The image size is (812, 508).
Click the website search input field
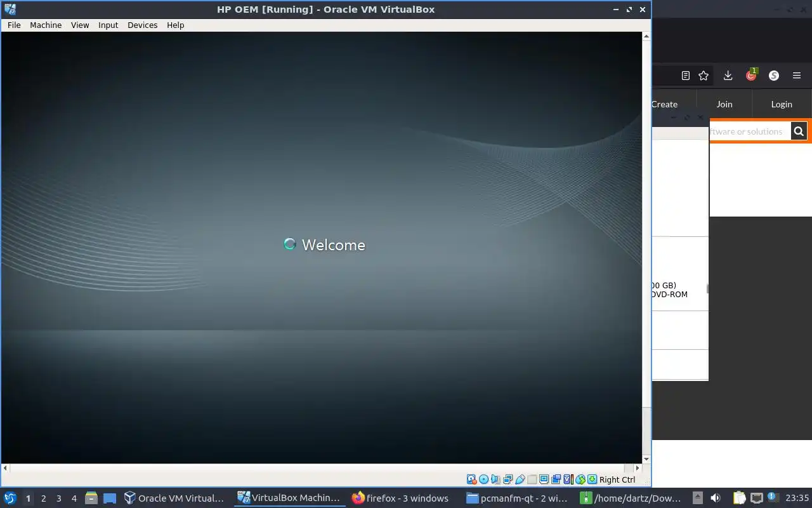[x=750, y=131]
